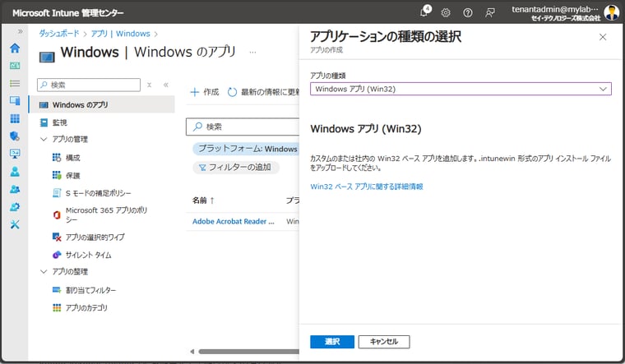Open アプリのカテゴリ item
The image size is (625, 364).
(x=86, y=308)
